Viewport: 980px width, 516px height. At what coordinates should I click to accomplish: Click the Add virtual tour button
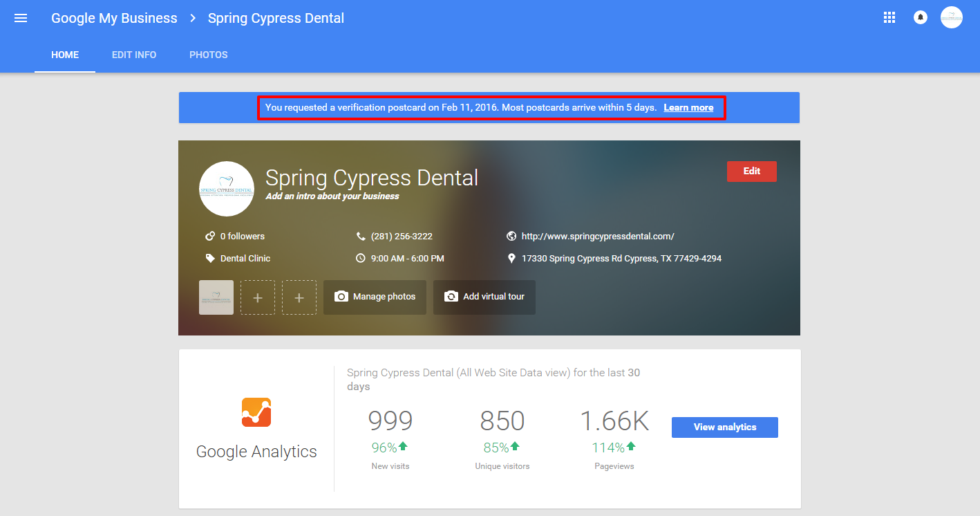pos(484,297)
